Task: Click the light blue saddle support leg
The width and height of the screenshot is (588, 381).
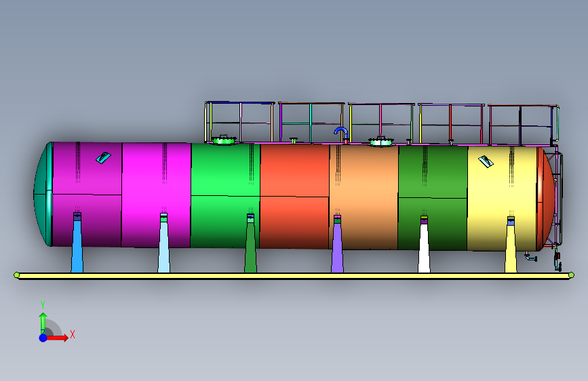Action: [x=163, y=246]
